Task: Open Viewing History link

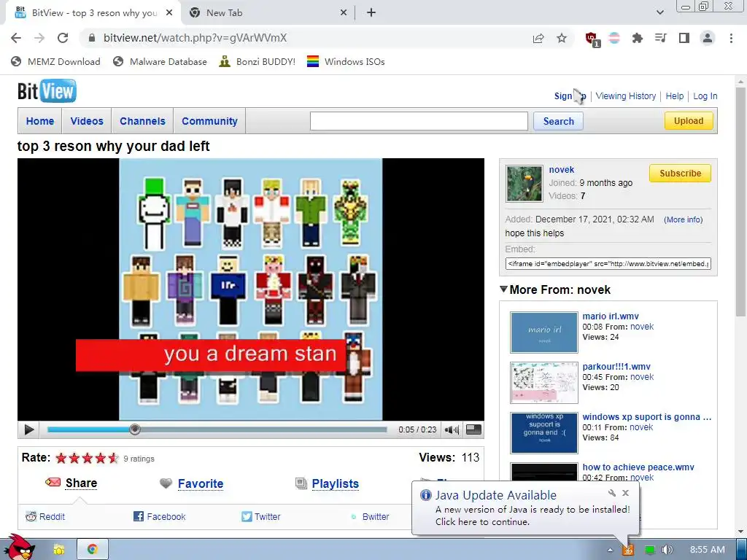Action: (625, 96)
